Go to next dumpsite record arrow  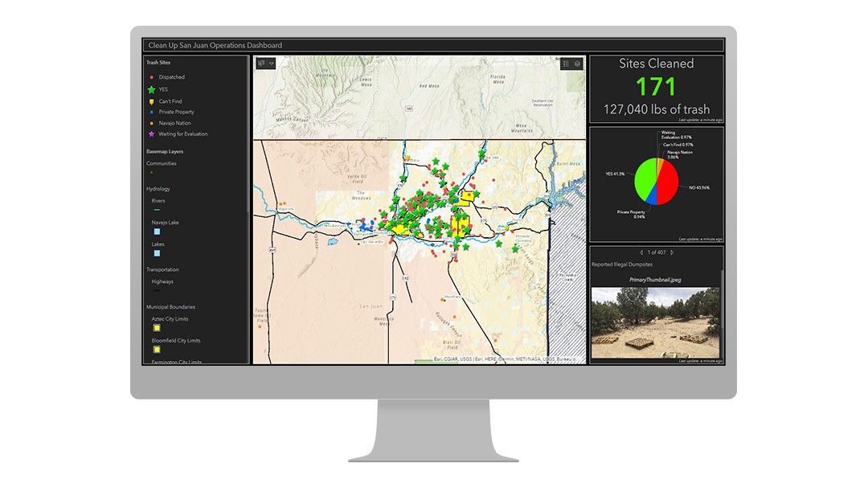672,252
